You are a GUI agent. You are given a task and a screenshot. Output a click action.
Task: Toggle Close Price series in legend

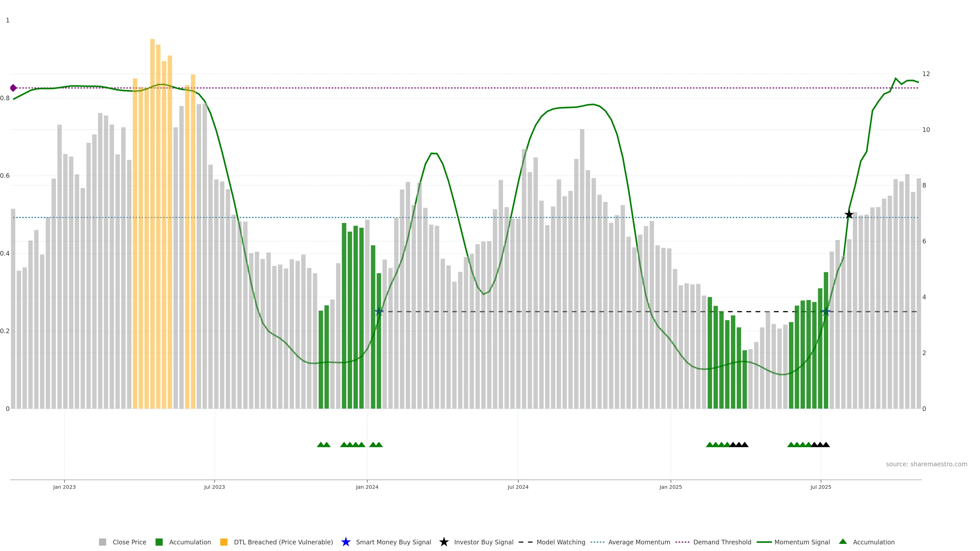pyautogui.click(x=129, y=542)
